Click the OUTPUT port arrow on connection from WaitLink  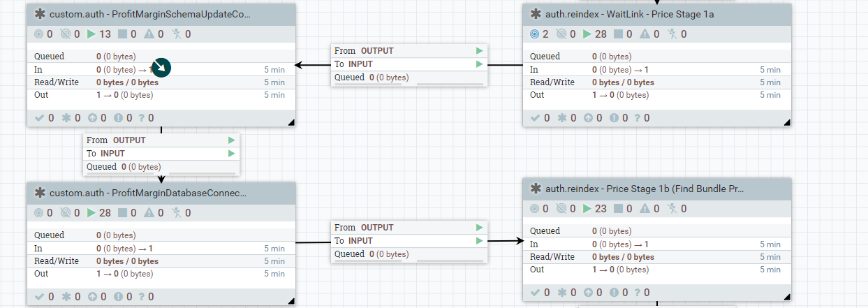479,51
